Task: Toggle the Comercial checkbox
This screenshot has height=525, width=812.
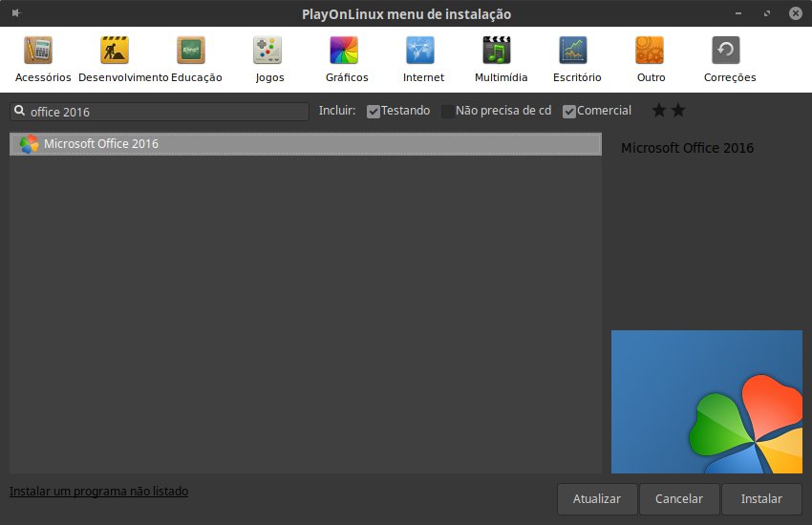Action: tap(569, 111)
